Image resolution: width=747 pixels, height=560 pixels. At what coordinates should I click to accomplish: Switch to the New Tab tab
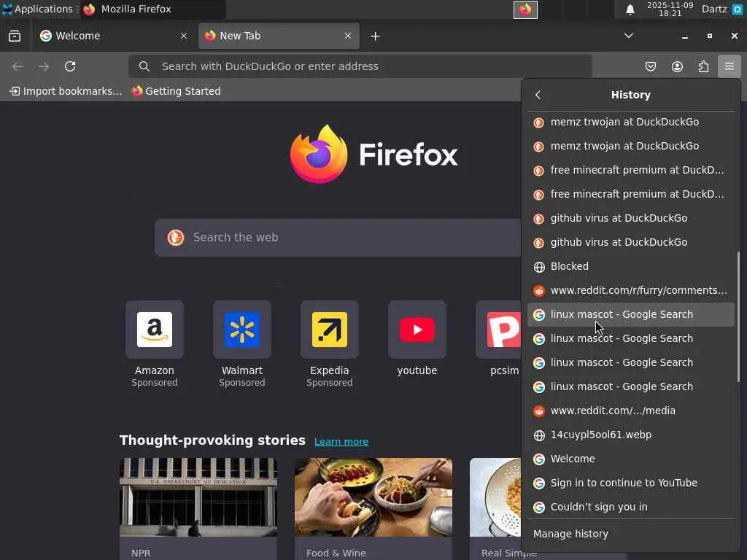pos(279,36)
